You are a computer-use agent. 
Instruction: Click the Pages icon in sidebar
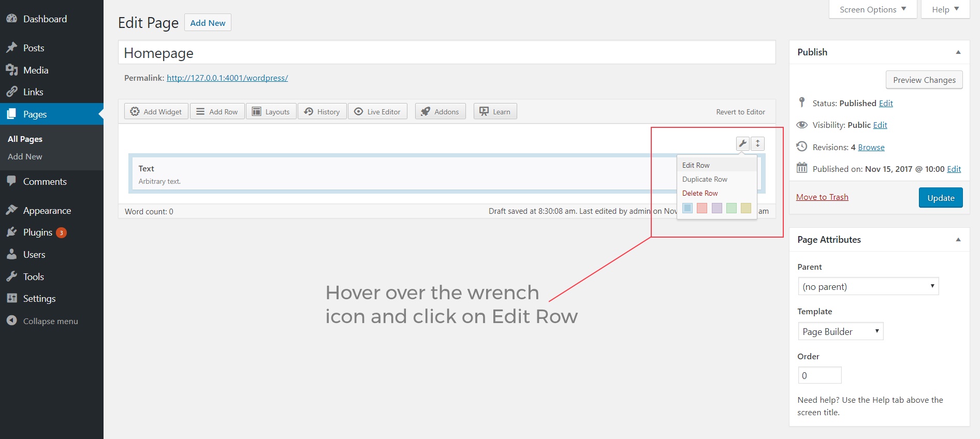[12, 114]
